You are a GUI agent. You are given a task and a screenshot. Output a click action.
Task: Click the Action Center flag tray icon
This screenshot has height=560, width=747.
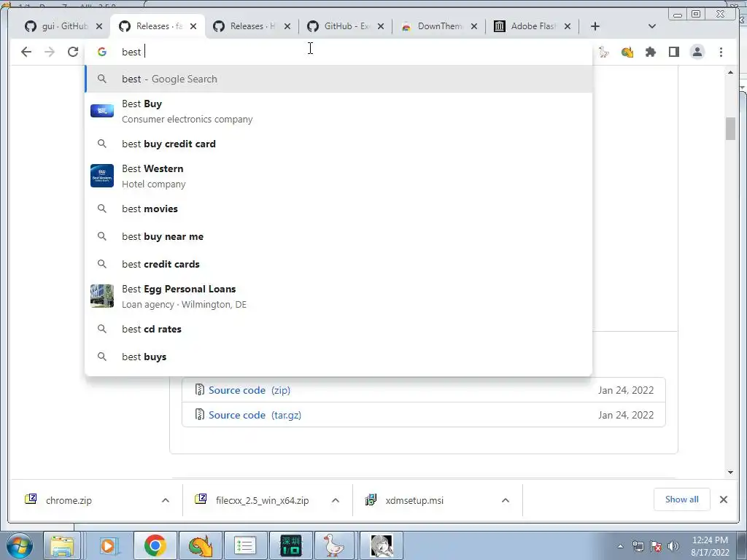pos(656,546)
